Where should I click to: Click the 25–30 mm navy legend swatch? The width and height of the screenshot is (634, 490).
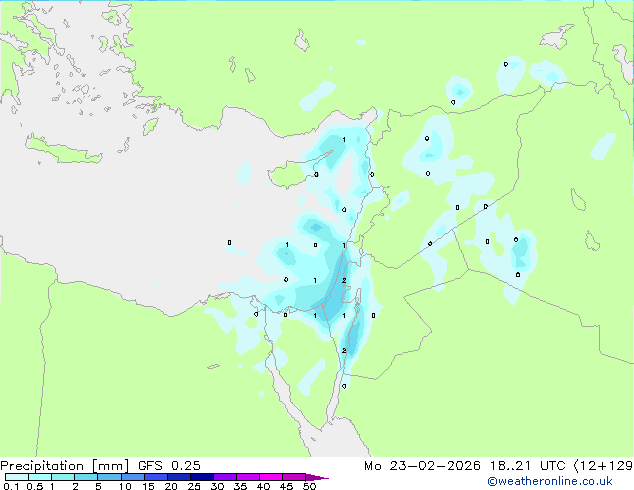click(201, 477)
